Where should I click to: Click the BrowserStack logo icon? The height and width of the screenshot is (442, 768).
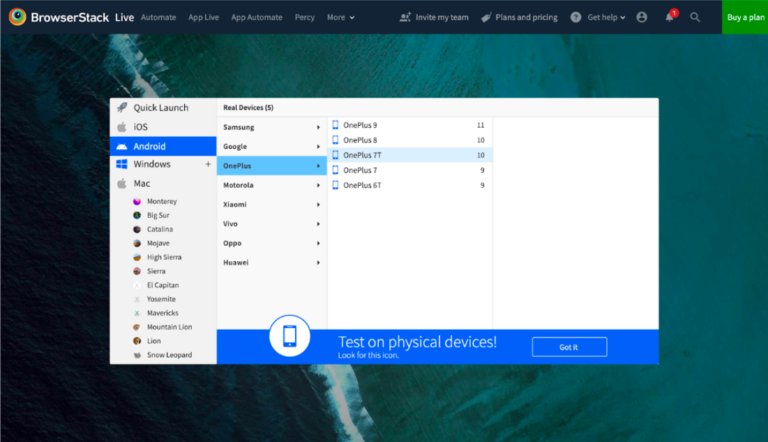coord(18,17)
